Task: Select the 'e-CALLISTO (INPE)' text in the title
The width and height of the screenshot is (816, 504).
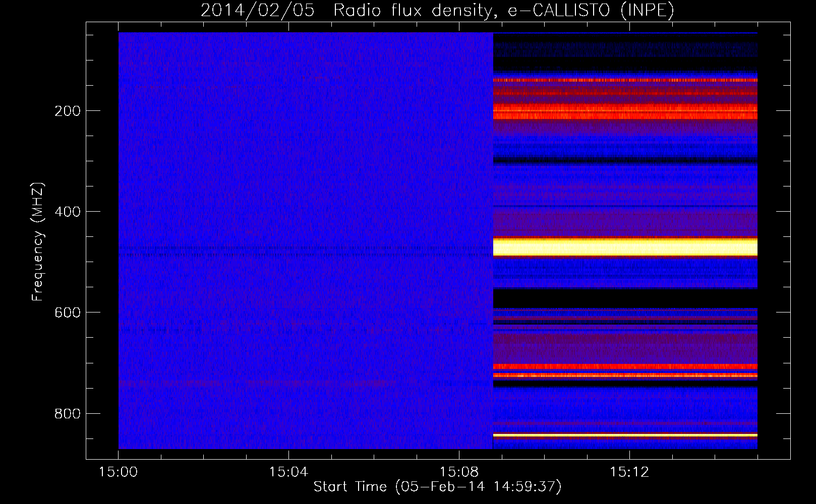Action: 591,10
